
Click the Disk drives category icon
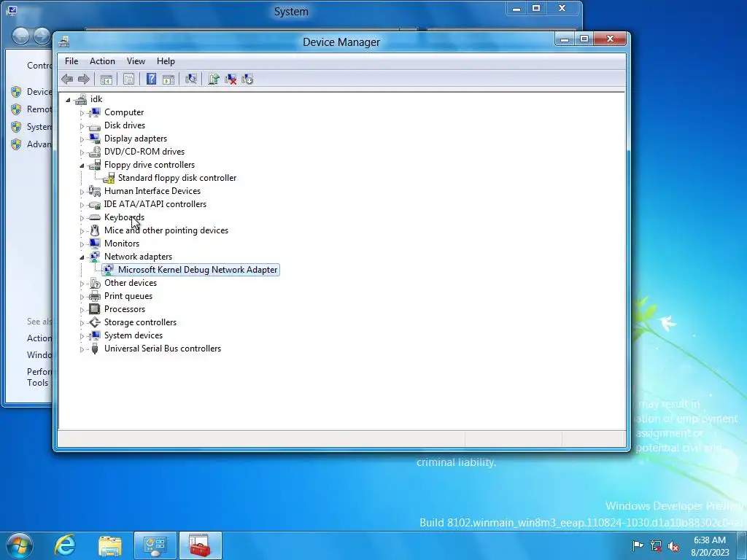95,125
